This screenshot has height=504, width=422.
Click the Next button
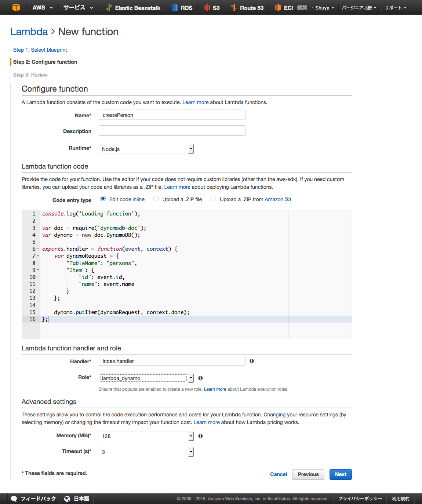(340, 474)
